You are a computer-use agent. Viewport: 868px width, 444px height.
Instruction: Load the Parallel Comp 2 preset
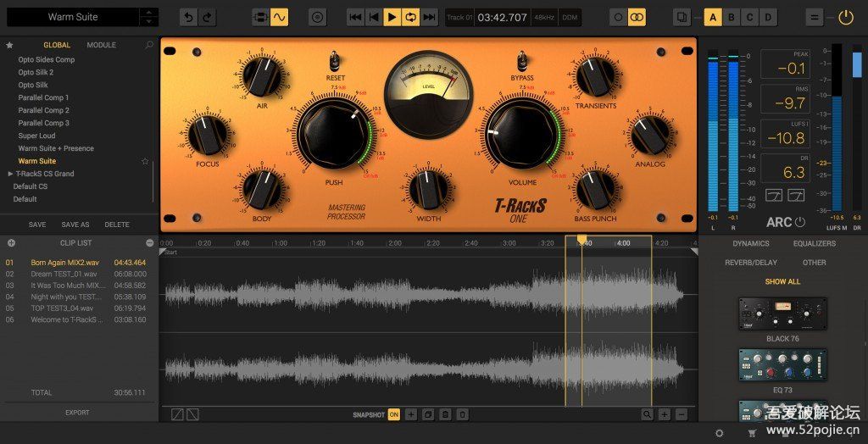(44, 110)
